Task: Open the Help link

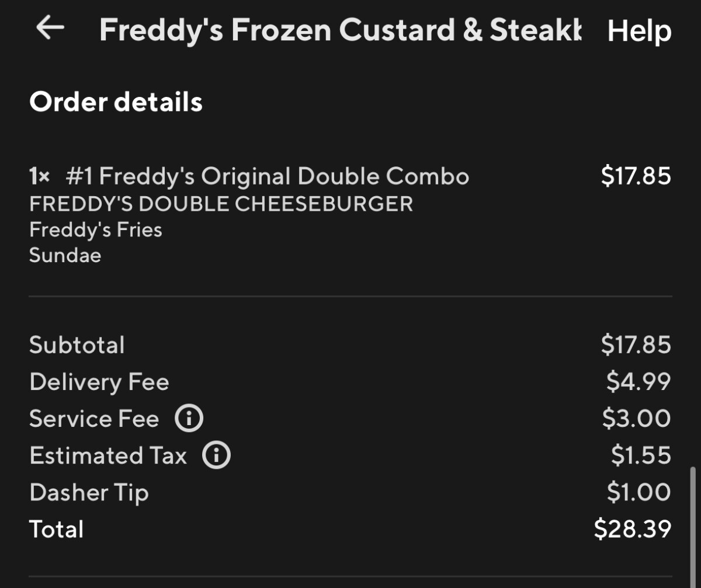Action: 639,30
